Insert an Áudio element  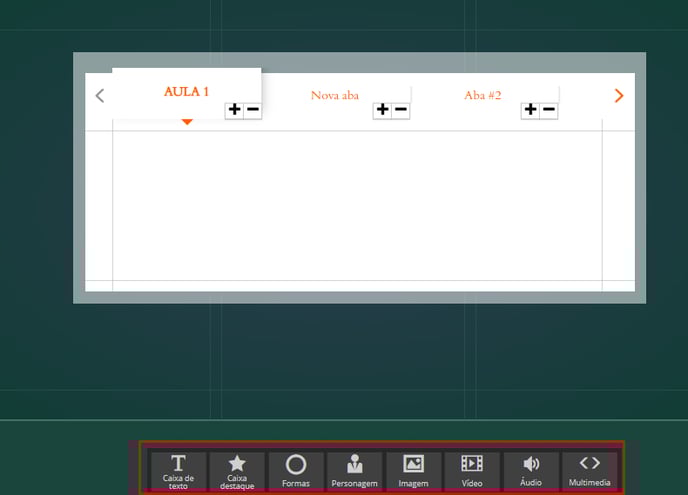531,471
